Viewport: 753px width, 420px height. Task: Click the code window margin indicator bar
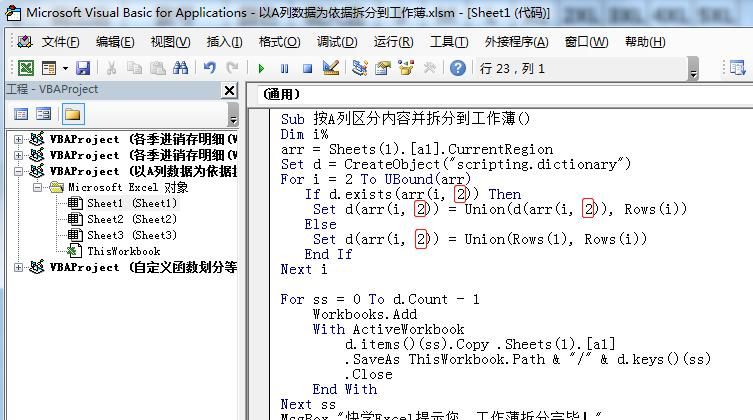tap(259, 264)
